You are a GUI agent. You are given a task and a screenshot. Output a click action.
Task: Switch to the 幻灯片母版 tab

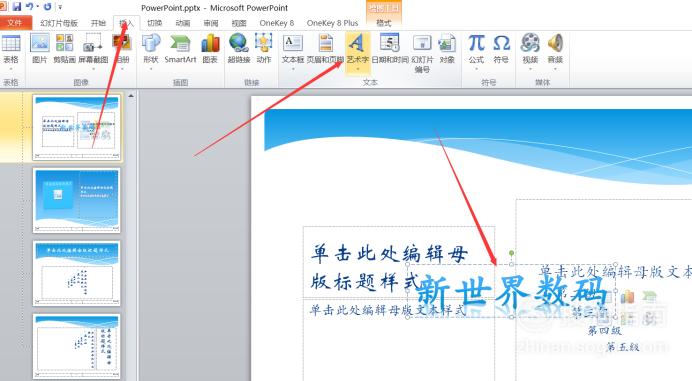[59, 23]
